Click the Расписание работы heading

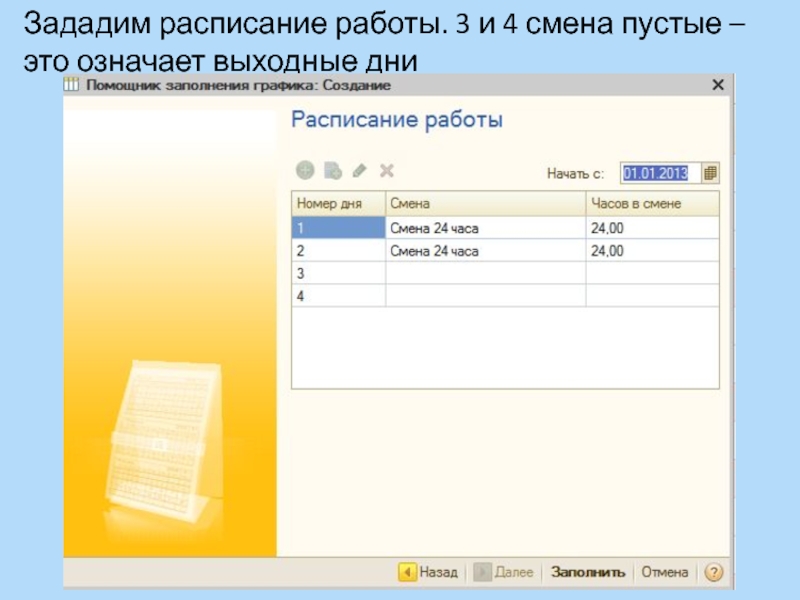point(397,120)
